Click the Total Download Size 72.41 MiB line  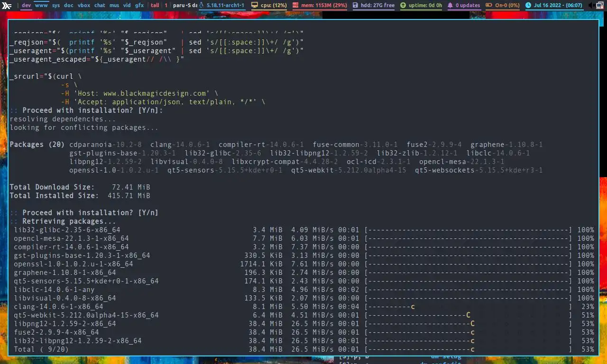point(80,187)
